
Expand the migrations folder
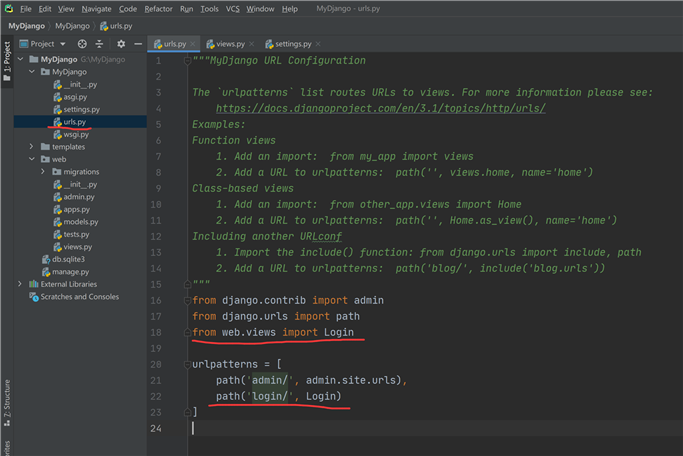tap(43, 172)
